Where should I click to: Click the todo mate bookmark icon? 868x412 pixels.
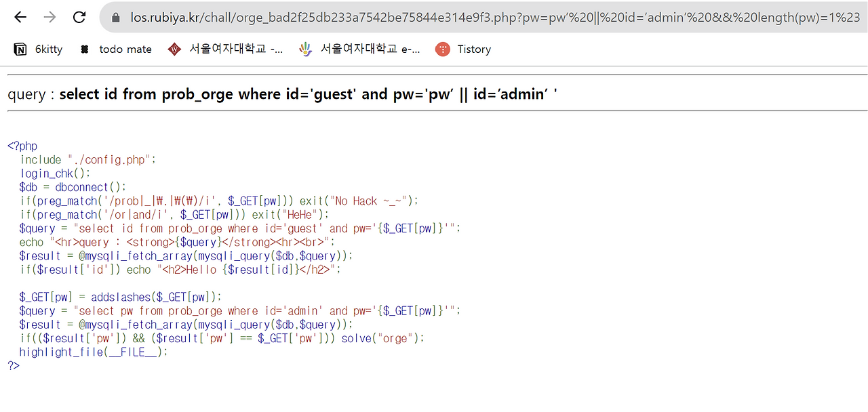pos(85,49)
